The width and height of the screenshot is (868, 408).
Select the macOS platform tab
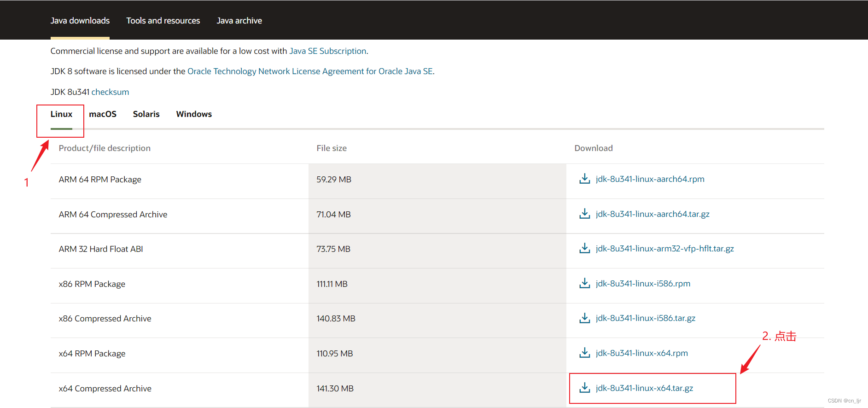(x=103, y=114)
